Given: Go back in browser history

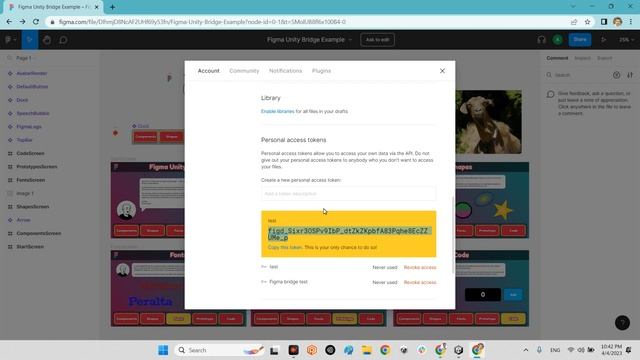Looking at the screenshot, I should [9, 22].
